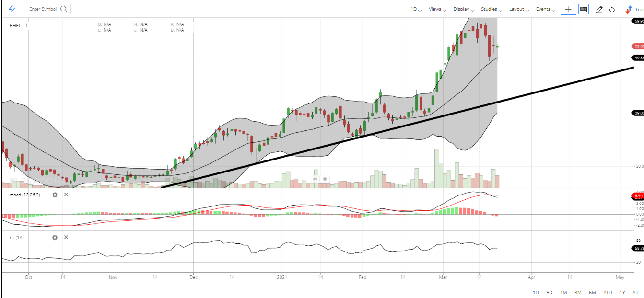Switch chart range to 1M
This screenshot has width=644, height=298.
click(x=563, y=292)
